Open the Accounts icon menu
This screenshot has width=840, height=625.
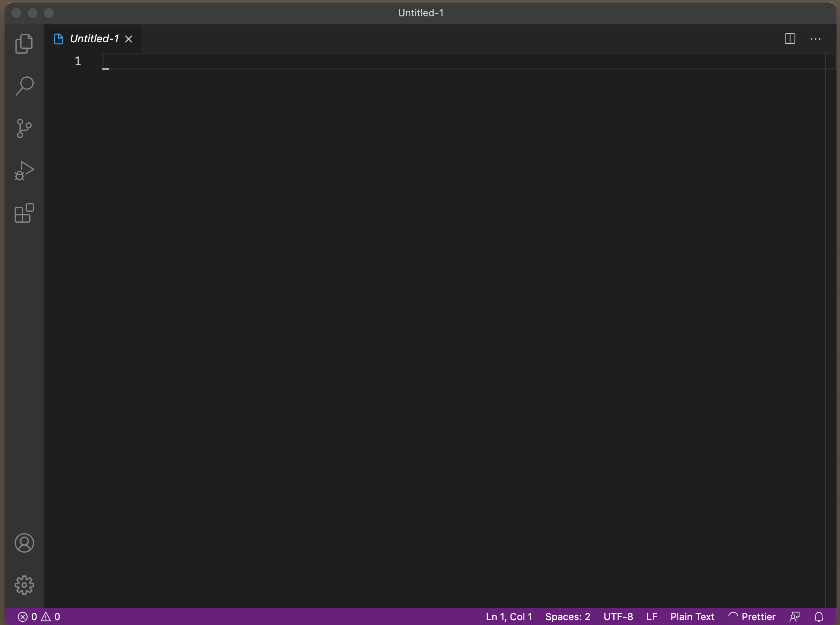24,543
